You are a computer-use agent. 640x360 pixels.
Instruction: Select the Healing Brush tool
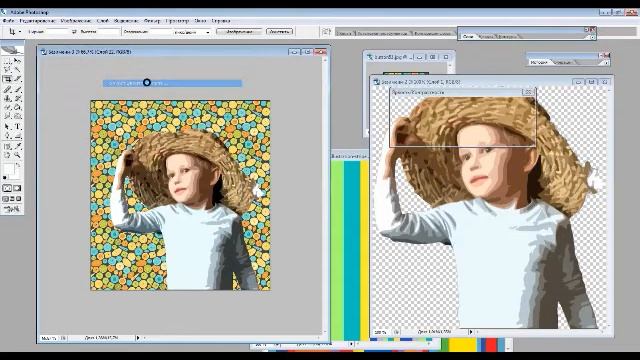coord(7,89)
